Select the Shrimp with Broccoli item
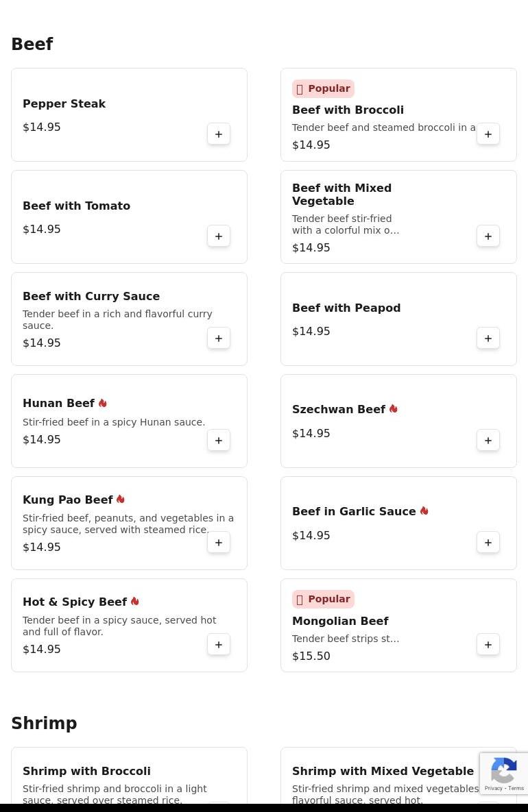 coord(86,771)
